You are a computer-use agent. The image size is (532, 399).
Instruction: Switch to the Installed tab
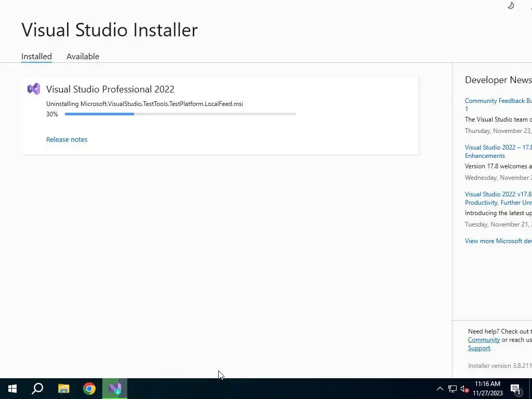pyautogui.click(x=37, y=56)
